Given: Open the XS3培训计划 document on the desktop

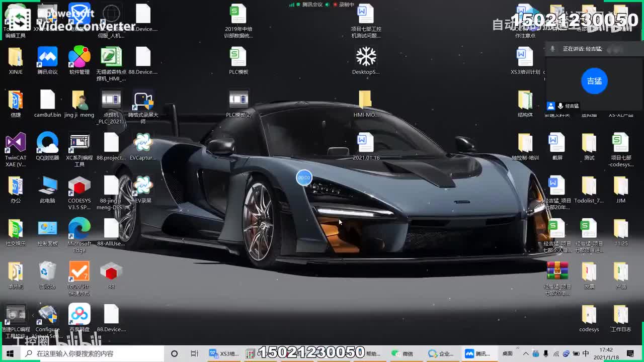Looking at the screenshot, I should [525, 60].
